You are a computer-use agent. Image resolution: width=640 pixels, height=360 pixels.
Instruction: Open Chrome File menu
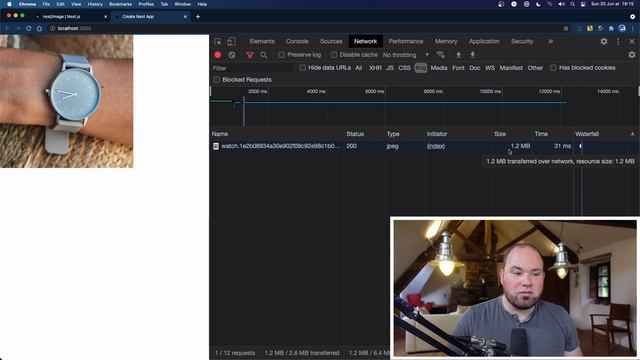[x=46, y=4]
